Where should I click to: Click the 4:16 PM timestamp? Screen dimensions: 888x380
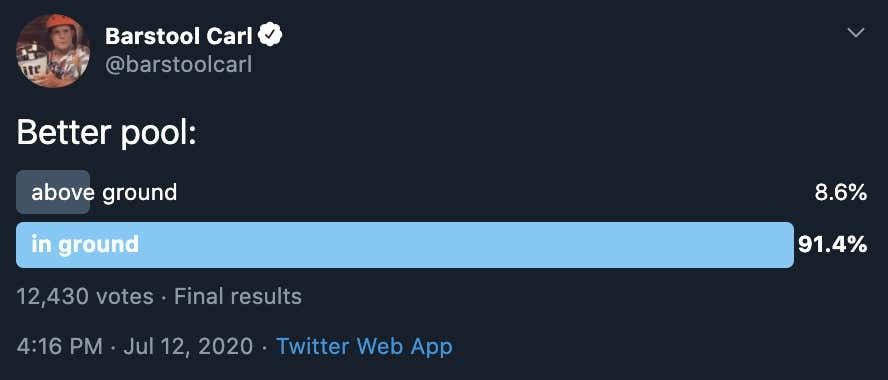point(60,346)
